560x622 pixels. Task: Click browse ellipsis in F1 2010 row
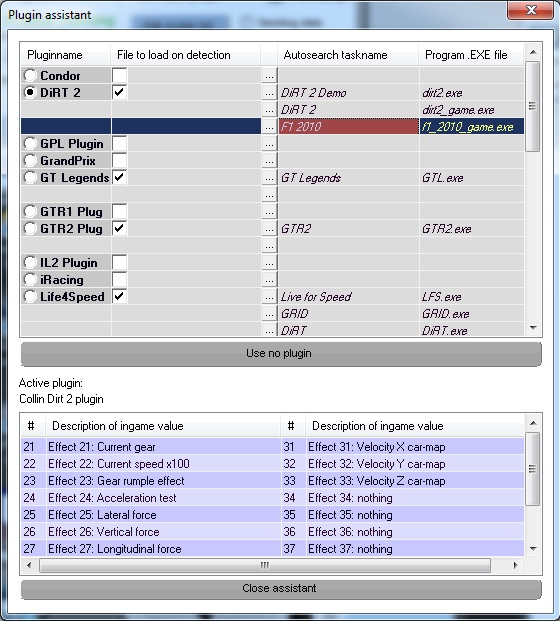269,127
